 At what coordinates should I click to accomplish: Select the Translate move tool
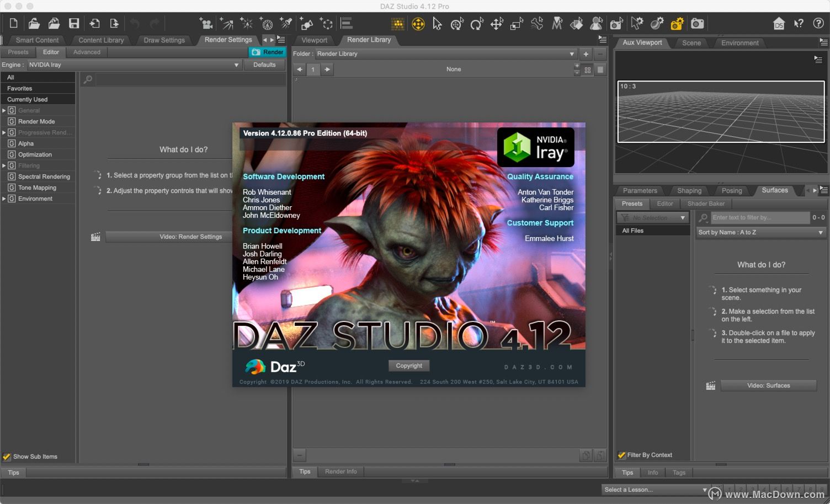(497, 24)
